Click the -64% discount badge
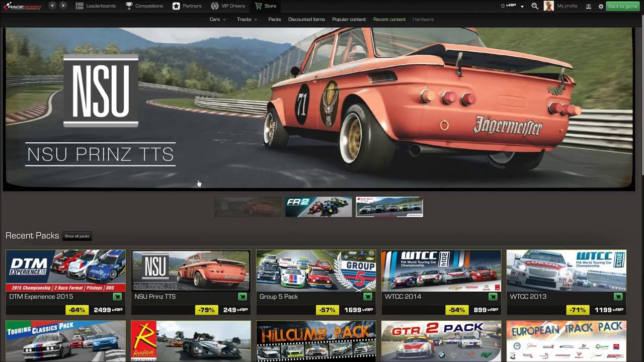Image resolution: width=644 pixels, height=362 pixels. [77, 310]
